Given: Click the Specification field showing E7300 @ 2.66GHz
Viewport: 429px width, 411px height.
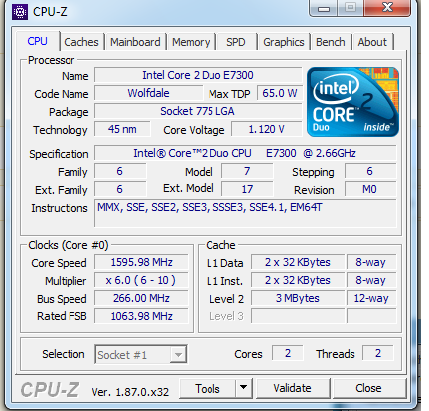Looking at the screenshot, I should coord(245,153).
